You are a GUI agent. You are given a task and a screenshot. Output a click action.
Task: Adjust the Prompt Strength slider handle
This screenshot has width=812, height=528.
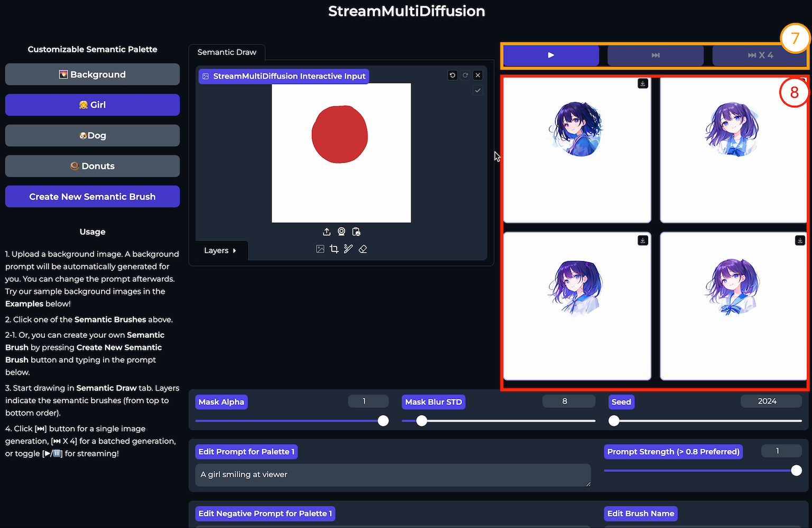click(797, 470)
